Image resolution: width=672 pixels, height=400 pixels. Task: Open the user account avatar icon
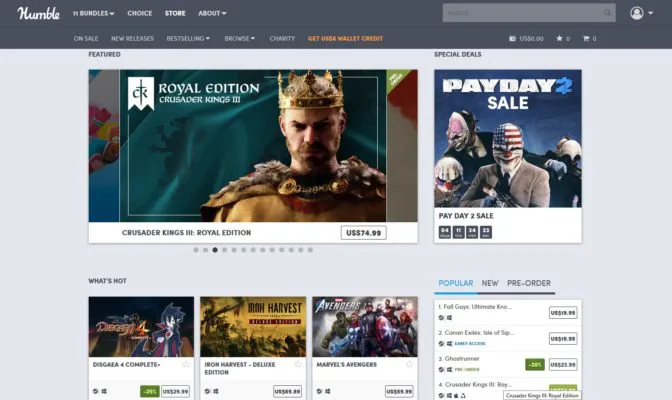click(636, 13)
